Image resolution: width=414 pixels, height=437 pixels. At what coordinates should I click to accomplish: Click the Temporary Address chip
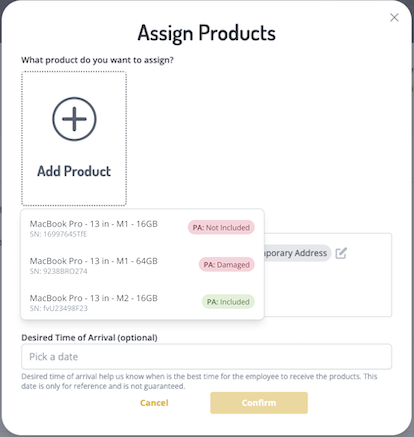[297, 253]
